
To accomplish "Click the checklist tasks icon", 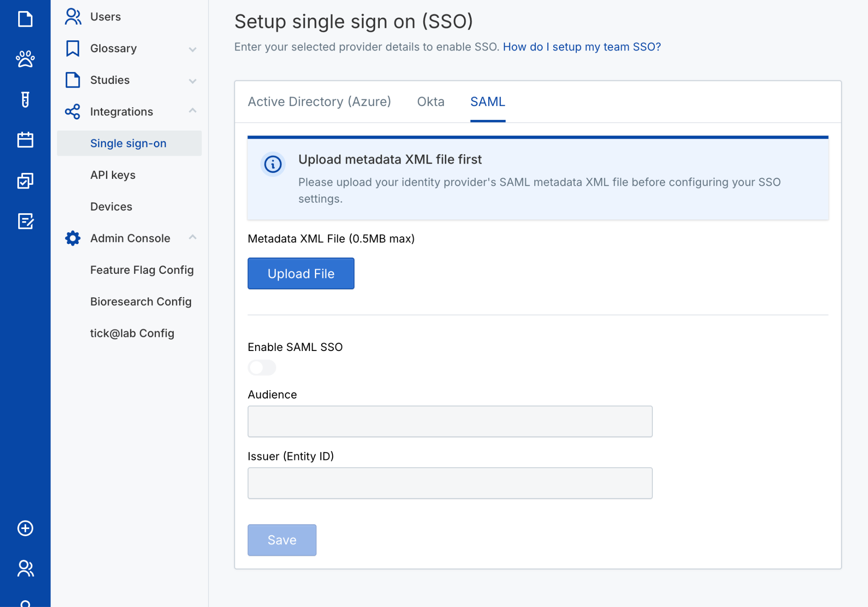I will click(x=25, y=181).
